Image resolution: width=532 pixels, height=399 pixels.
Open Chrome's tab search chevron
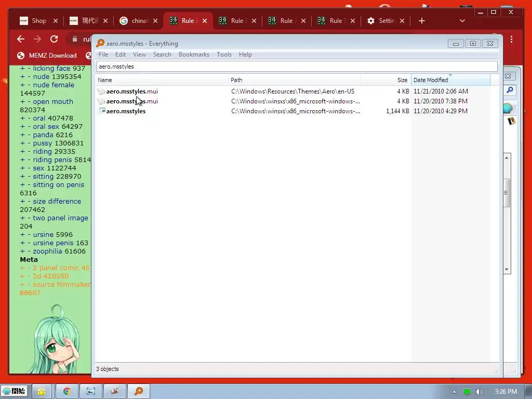(x=462, y=21)
